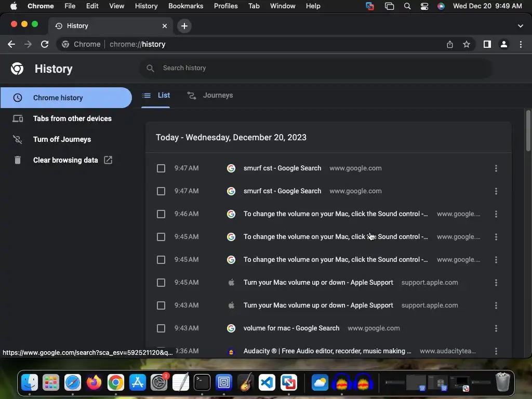This screenshot has height=399, width=532.
Task: Close the History tab
Action: point(165,26)
